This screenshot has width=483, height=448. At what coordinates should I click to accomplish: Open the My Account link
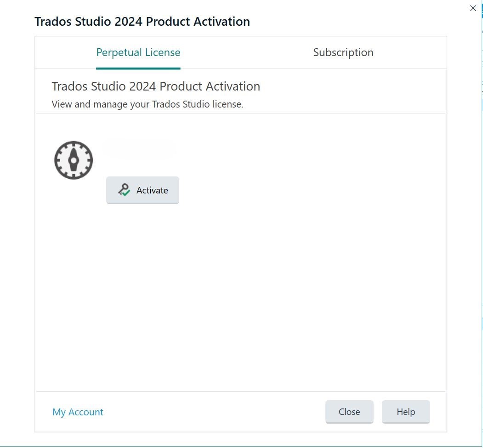click(x=78, y=412)
